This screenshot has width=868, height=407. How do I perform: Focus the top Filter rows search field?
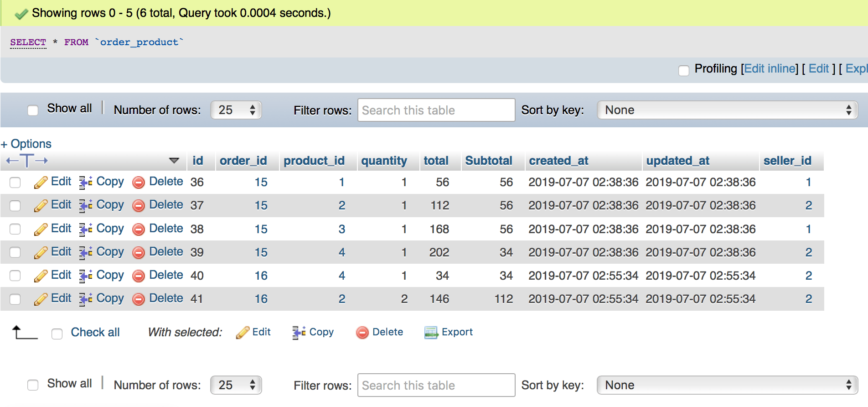(x=436, y=110)
